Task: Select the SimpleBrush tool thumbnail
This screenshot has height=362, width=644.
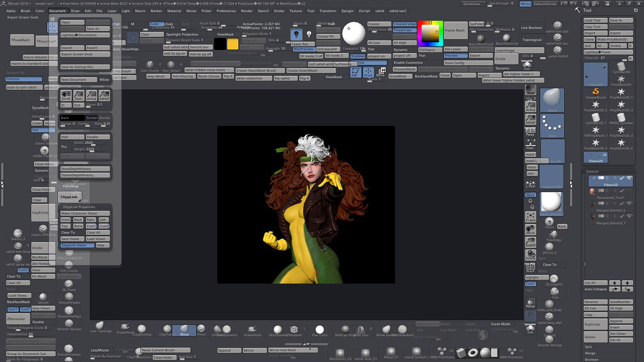Action: [x=596, y=94]
